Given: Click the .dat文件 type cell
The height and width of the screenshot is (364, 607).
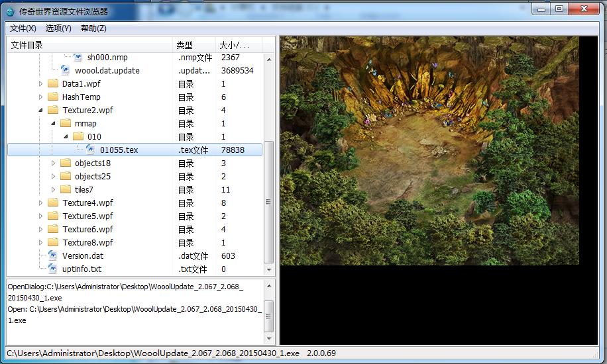Looking at the screenshot, I should pos(193,256).
